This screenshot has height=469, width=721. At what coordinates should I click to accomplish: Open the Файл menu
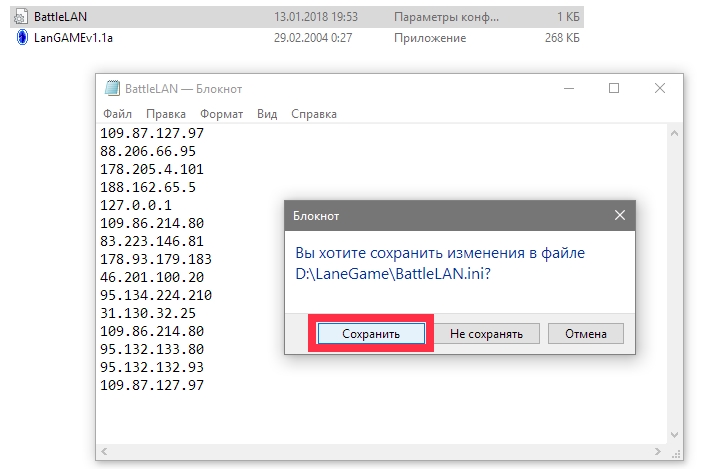point(117,114)
